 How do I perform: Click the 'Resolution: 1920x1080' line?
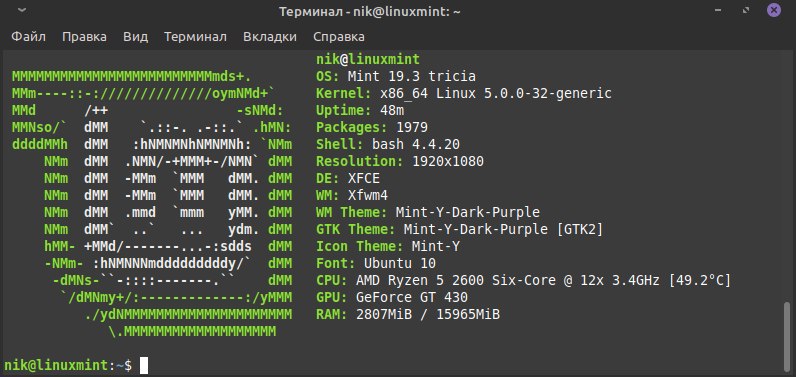(x=400, y=161)
